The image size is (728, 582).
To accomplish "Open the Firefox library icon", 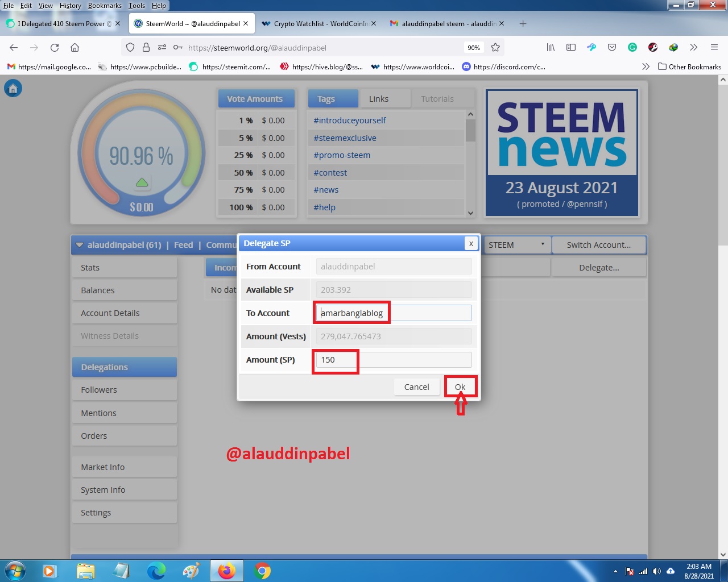I will click(x=551, y=48).
